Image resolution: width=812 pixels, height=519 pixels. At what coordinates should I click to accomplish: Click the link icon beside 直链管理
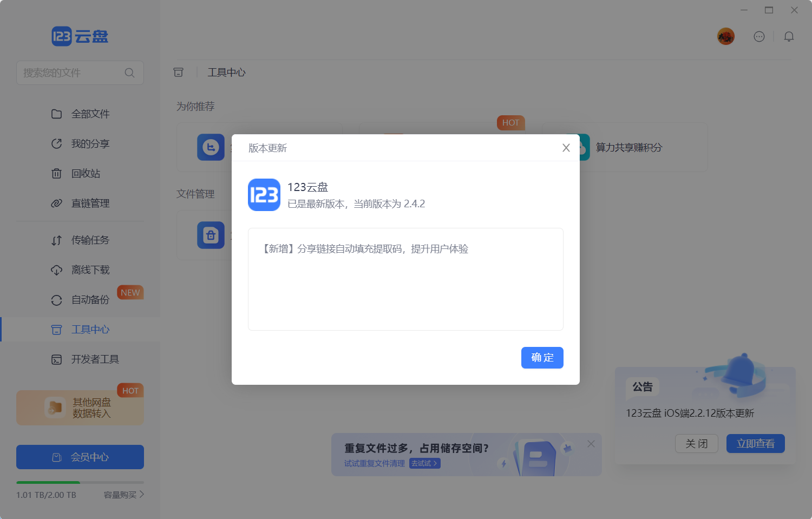point(56,203)
